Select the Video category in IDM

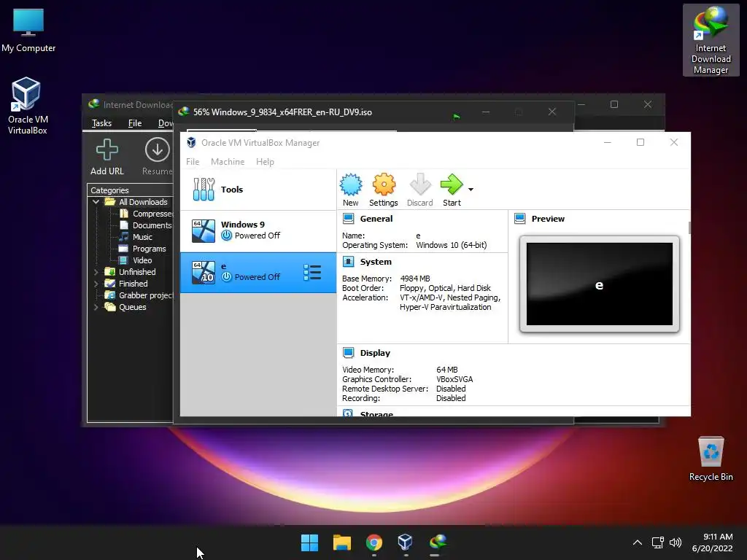(x=135, y=260)
